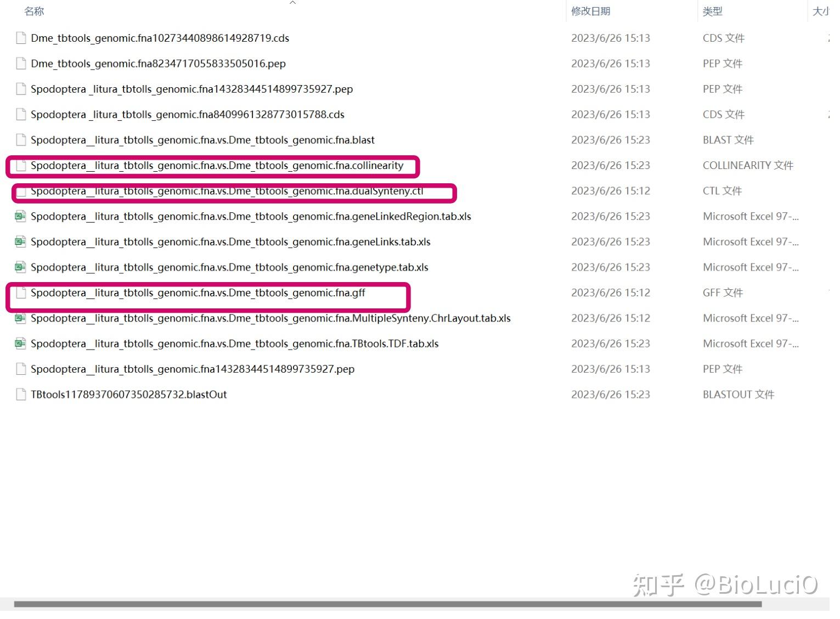Viewport: 840px width, 619px height.
Task: Click the icon beside the .fna.blast file
Action: [x=21, y=140]
